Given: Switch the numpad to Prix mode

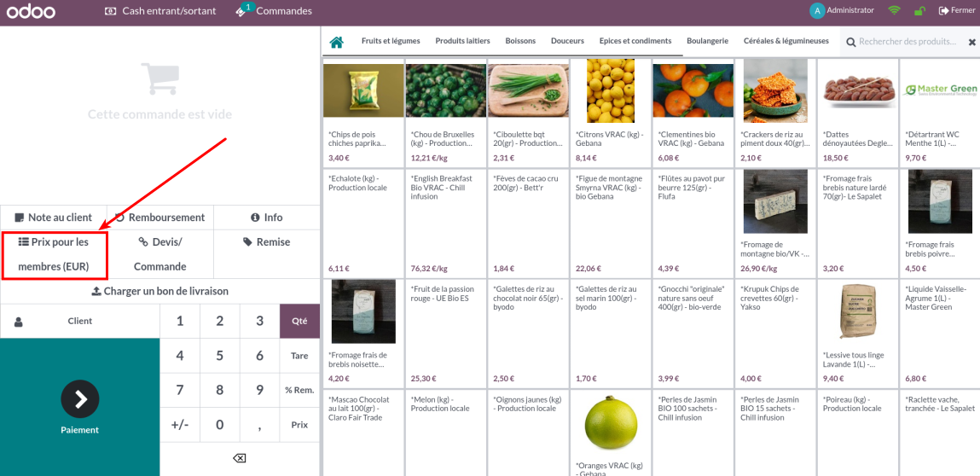Looking at the screenshot, I should point(299,425).
